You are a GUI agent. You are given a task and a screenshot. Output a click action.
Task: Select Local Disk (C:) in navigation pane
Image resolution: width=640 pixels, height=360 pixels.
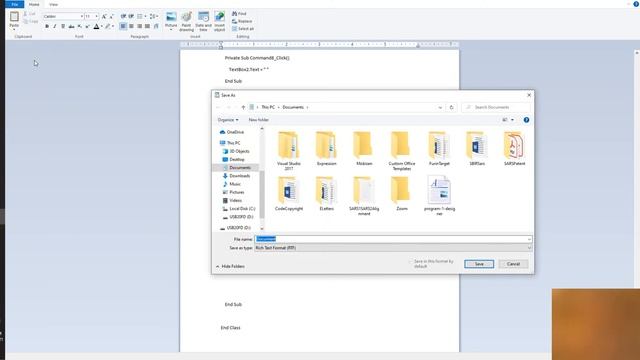pos(239,209)
